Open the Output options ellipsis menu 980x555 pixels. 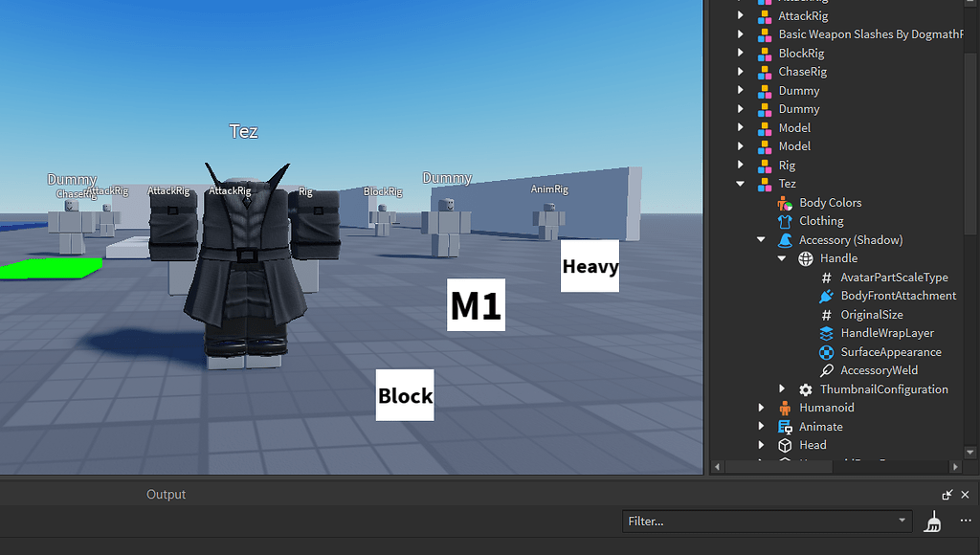pyautogui.click(x=967, y=522)
